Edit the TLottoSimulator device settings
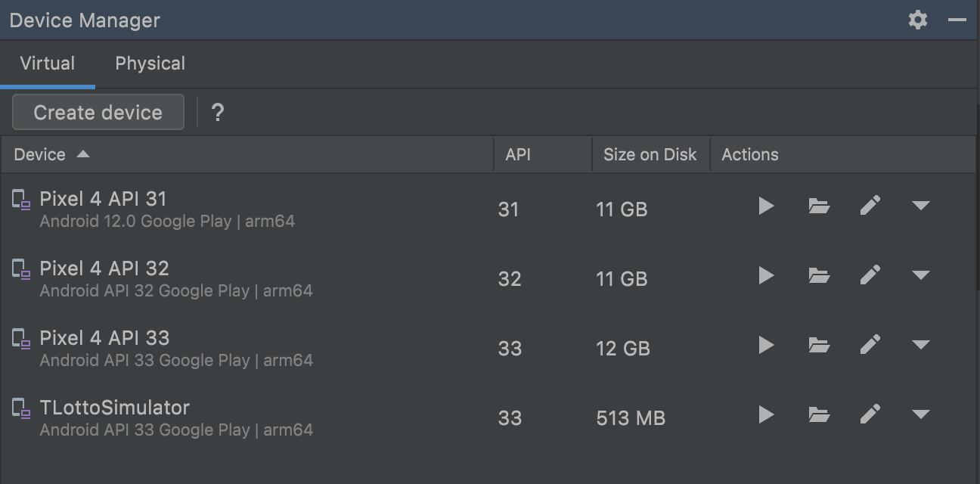980x484 pixels. (x=870, y=414)
